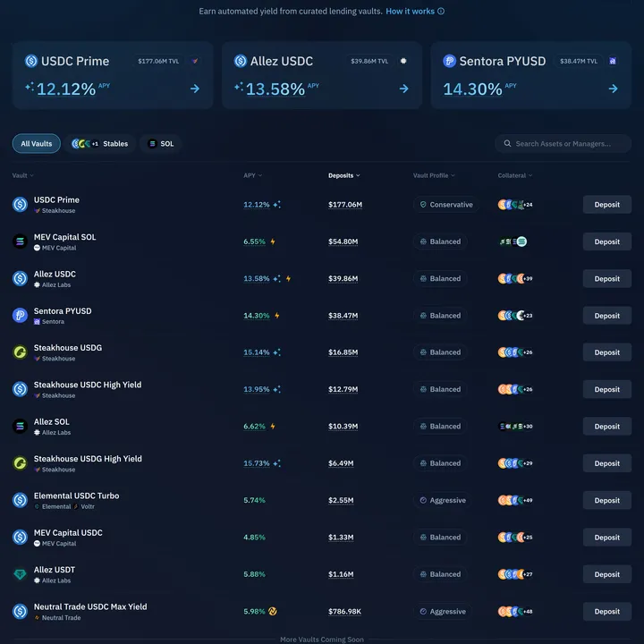Click the lightning bolt icon beside 6.55% APY

273,241
